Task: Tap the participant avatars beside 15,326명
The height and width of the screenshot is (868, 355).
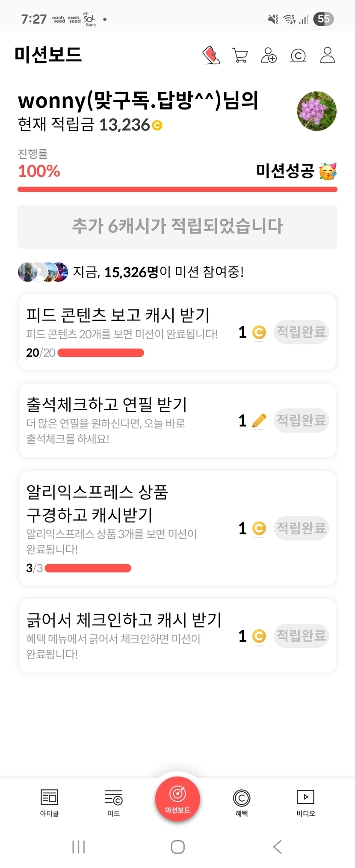Action: point(43,272)
